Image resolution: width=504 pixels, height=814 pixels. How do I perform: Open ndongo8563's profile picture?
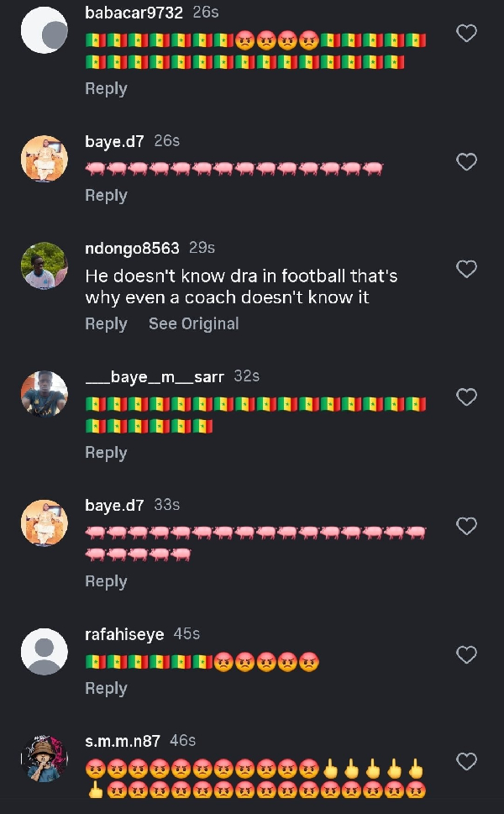(x=44, y=265)
